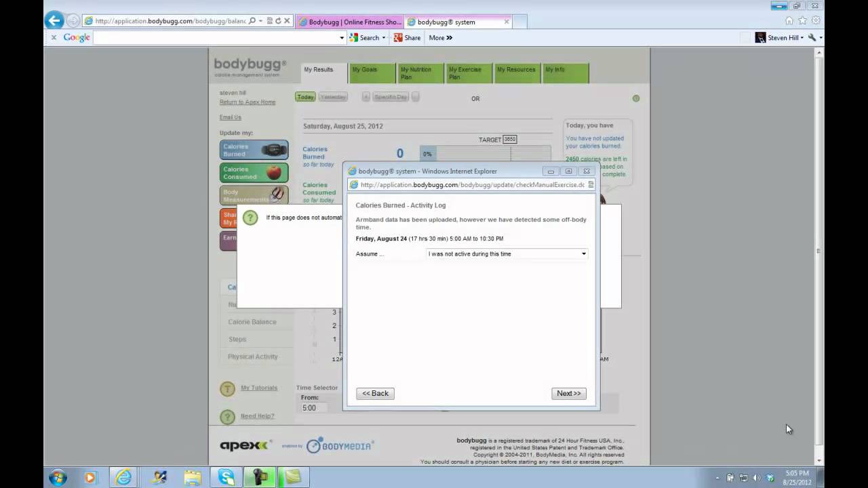Click the apex logo in footer
The image size is (868, 488).
pos(245,445)
